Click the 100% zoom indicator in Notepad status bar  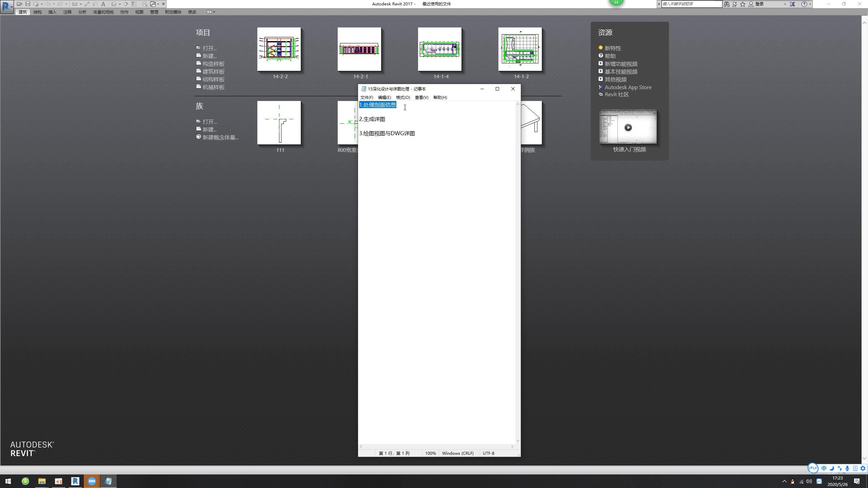pos(430,453)
